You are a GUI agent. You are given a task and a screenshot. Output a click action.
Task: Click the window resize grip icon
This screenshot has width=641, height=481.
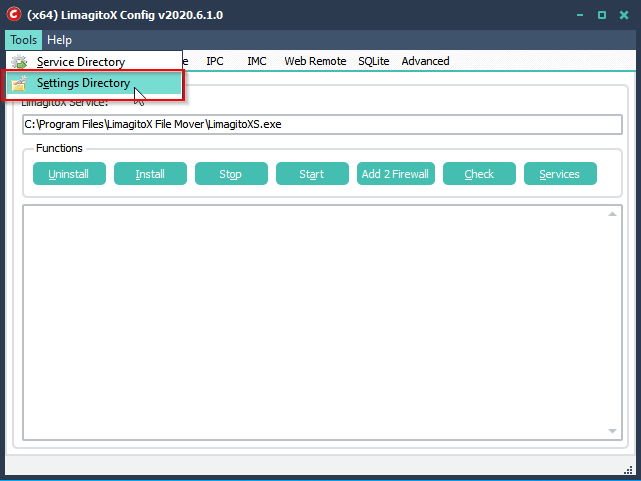point(628,470)
